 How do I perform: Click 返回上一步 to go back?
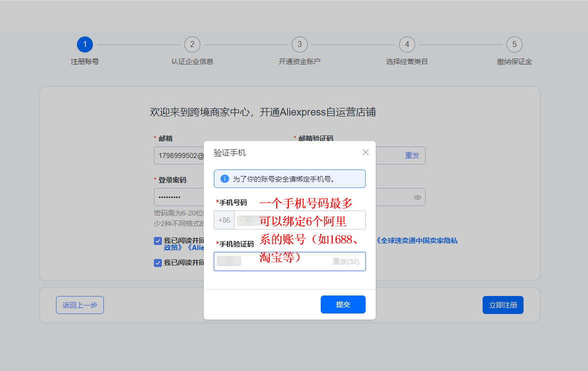tap(80, 305)
